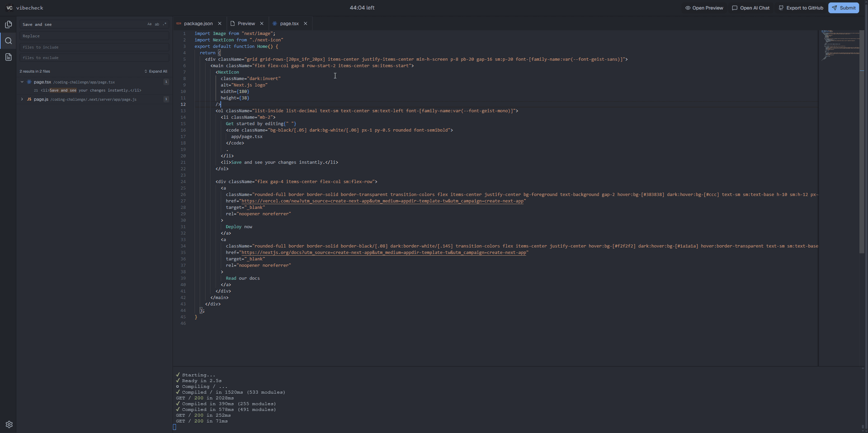Click match count badge for page.tsx
868x433 pixels.
pos(166,82)
